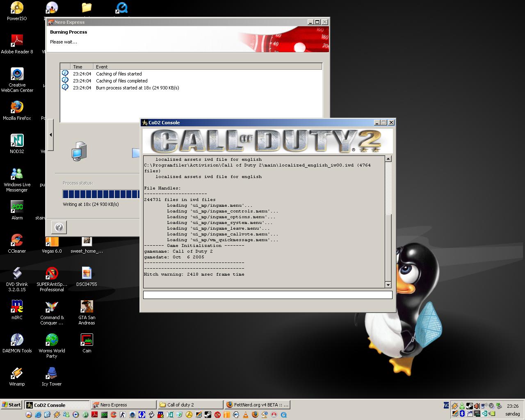Open NOD32 antivirus icon
Screen dimensions: 525x420
pyautogui.click(x=17, y=141)
